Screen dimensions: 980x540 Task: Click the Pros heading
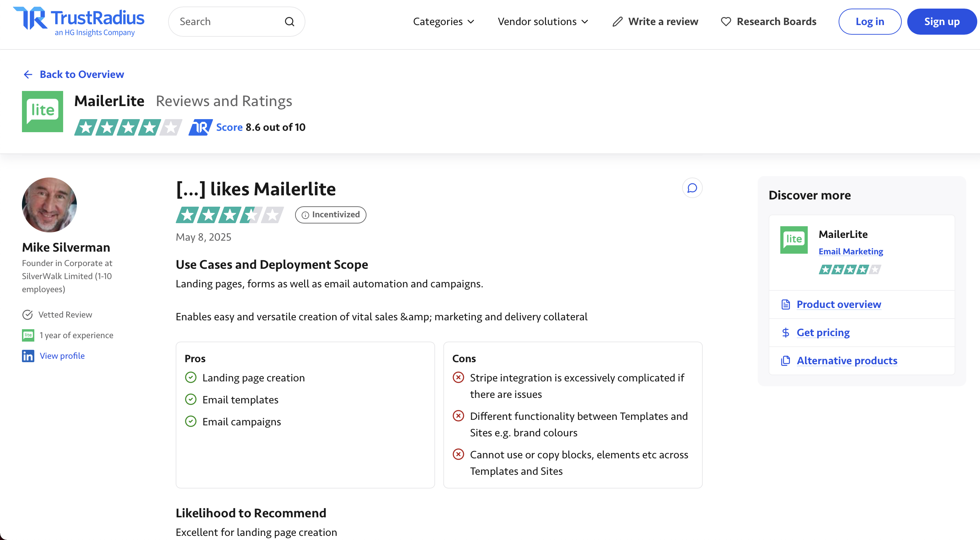(195, 359)
